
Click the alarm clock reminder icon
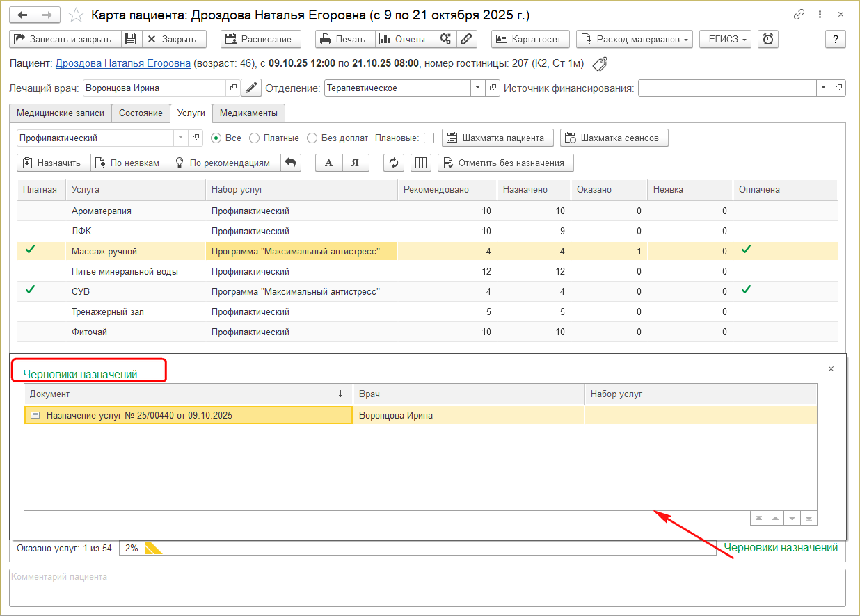coord(767,39)
